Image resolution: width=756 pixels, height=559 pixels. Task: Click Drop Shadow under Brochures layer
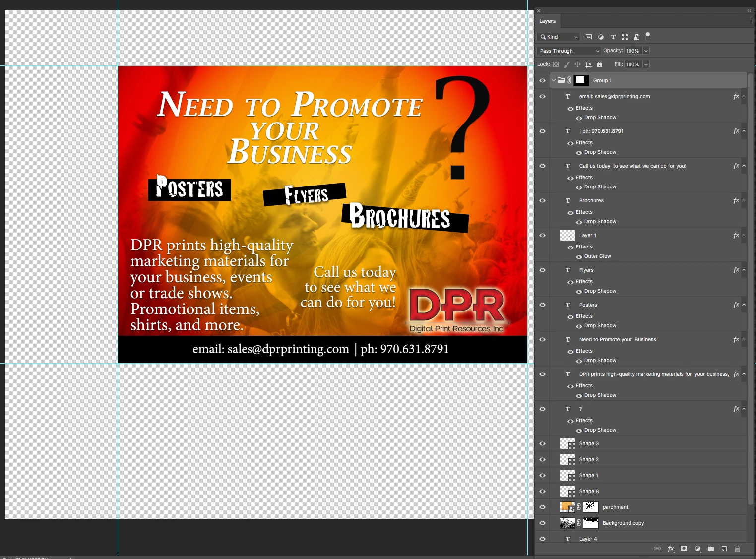[600, 222]
